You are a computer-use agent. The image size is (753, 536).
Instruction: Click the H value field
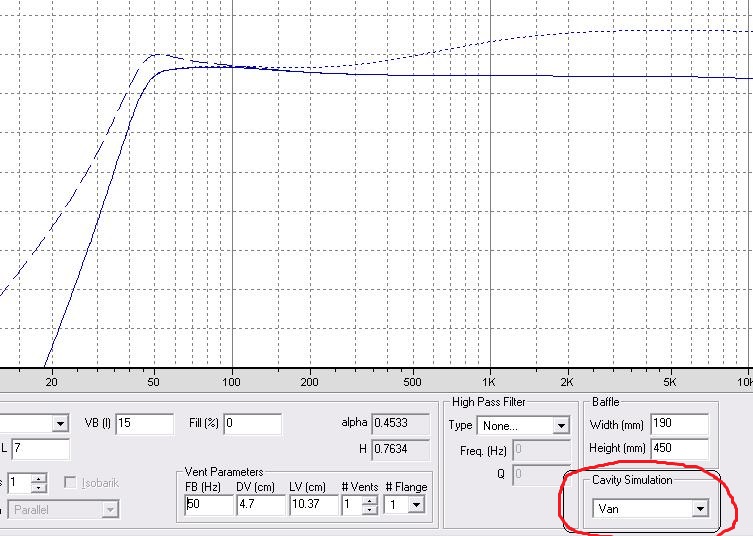point(401,450)
